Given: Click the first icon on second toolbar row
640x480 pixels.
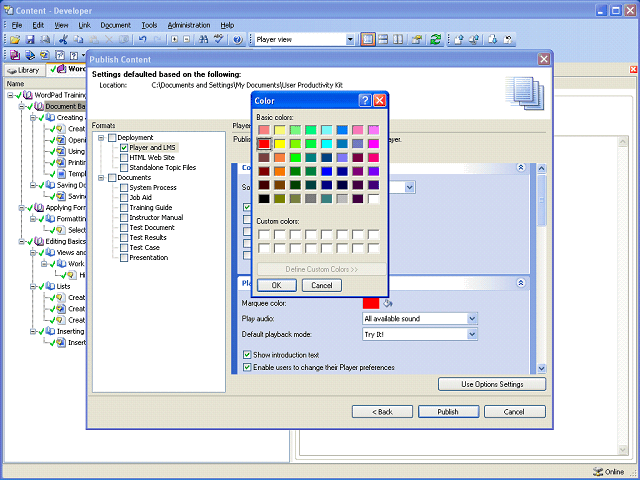Looking at the screenshot, I should click(15, 55).
